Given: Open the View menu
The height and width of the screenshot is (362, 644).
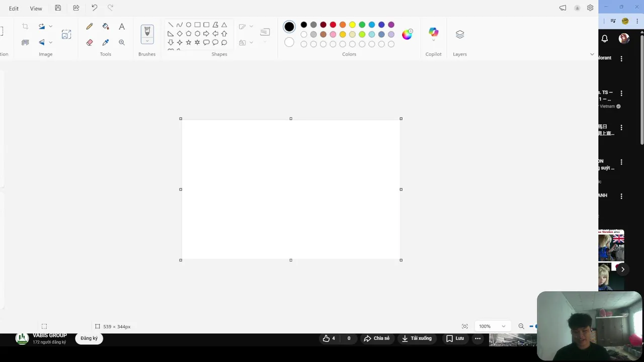Looking at the screenshot, I should 36,9.
